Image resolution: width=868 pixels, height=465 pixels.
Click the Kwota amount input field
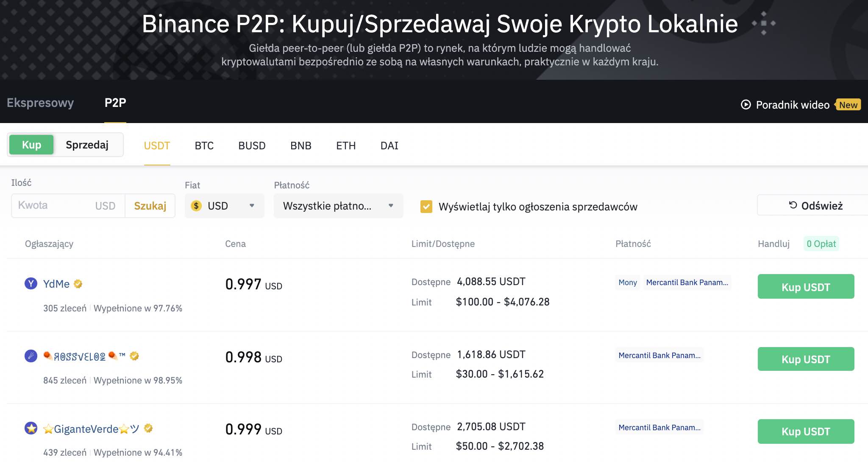click(68, 206)
